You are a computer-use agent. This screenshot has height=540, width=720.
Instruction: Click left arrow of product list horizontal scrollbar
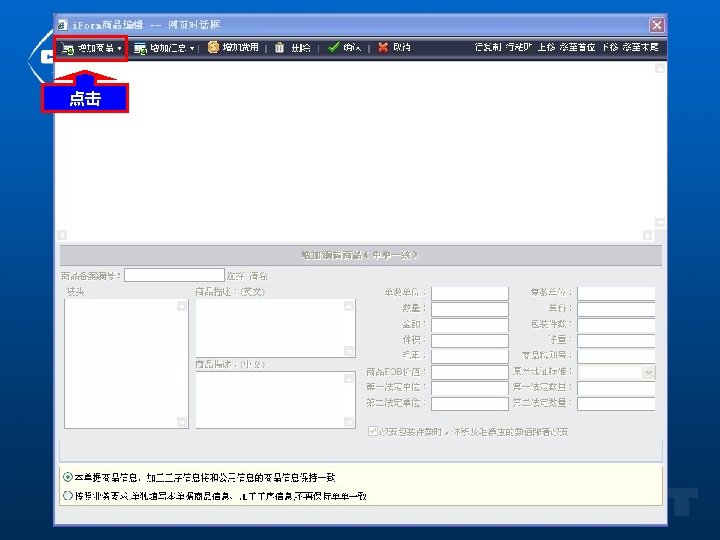[x=62, y=235]
